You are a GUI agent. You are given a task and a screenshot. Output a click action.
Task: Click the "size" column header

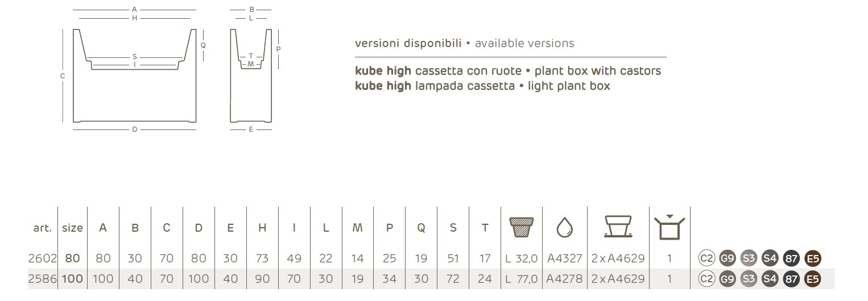(72, 228)
